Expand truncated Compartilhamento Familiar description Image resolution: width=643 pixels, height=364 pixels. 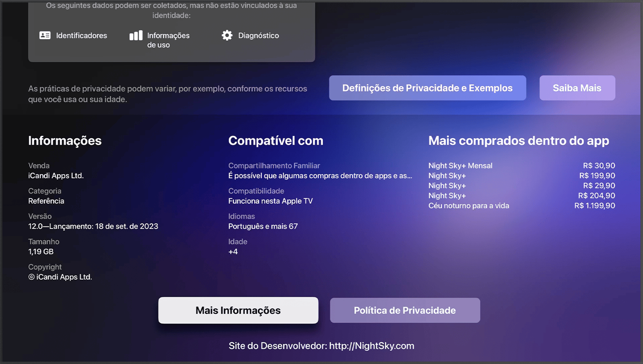[320, 176]
